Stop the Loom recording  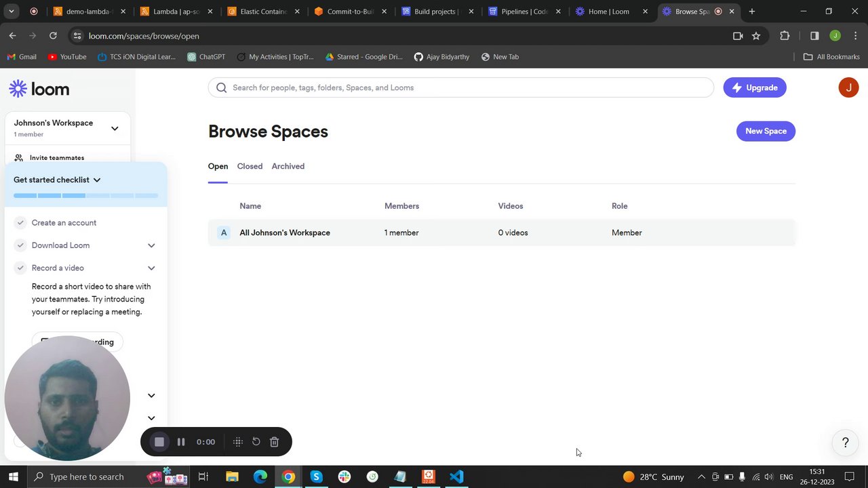coord(159,442)
